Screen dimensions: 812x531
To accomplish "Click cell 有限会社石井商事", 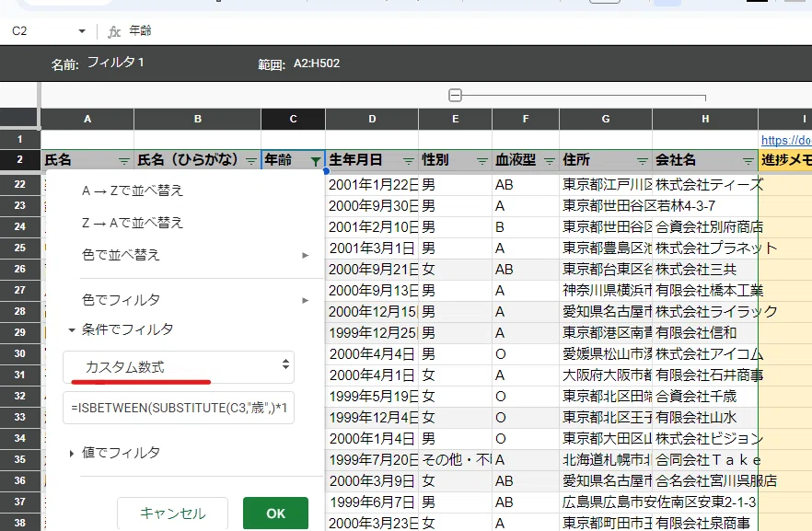I will pyautogui.click(x=705, y=375).
